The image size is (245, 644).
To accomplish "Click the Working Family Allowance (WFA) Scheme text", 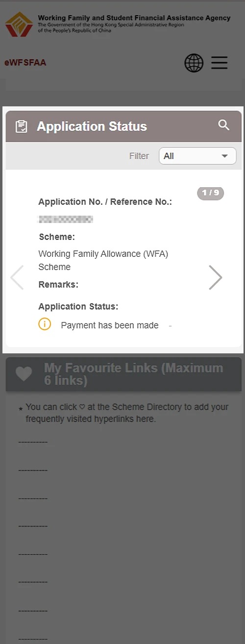I will [x=103, y=260].
